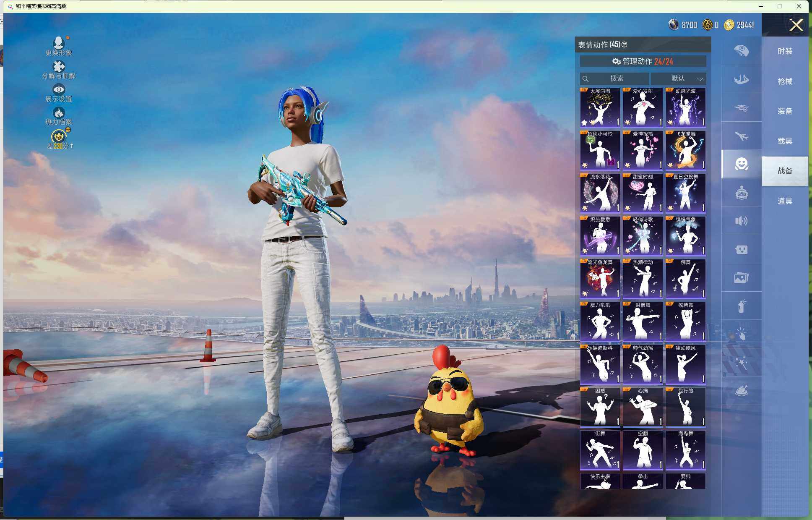Screen dimensions: 812x520
Task: Click the 管理动作 24/24 button
Action: (x=643, y=61)
